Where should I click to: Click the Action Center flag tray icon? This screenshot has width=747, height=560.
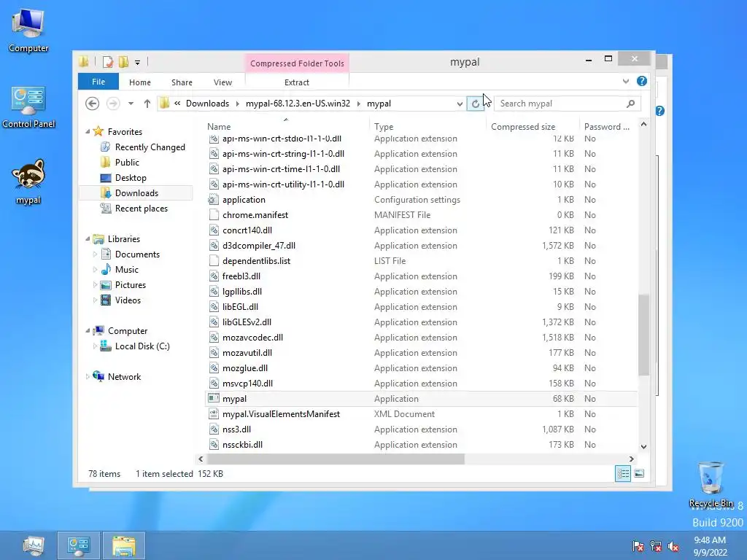[x=638, y=545]
